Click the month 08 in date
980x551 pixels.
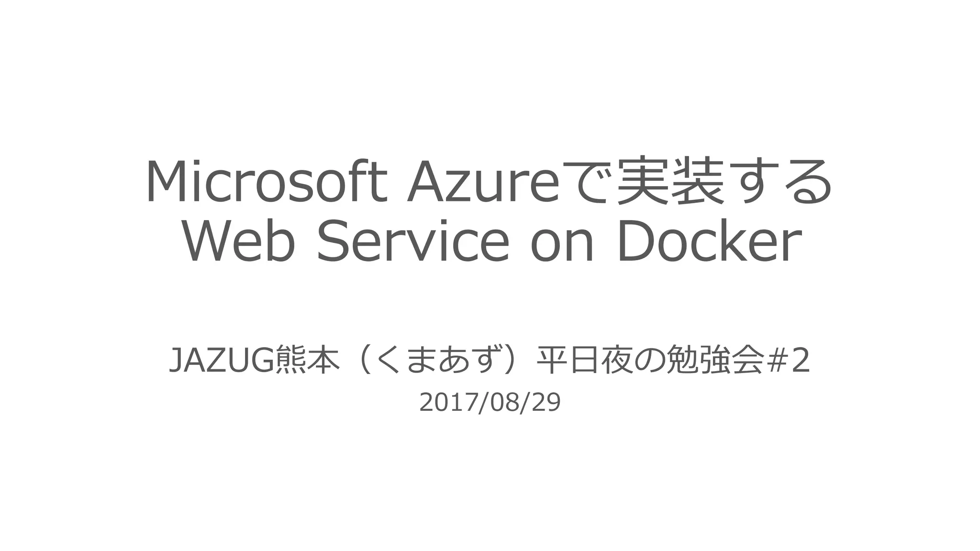click(501, 403)
